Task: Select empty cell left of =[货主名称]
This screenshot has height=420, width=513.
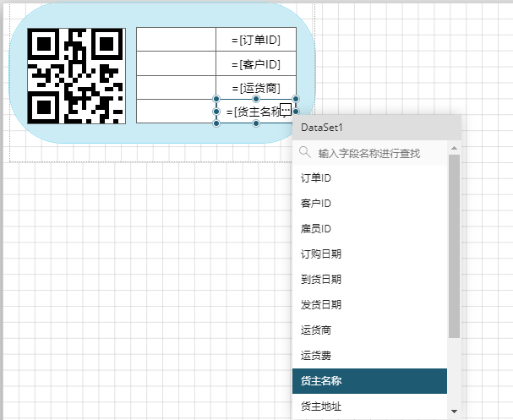Action: coord(176,112)
